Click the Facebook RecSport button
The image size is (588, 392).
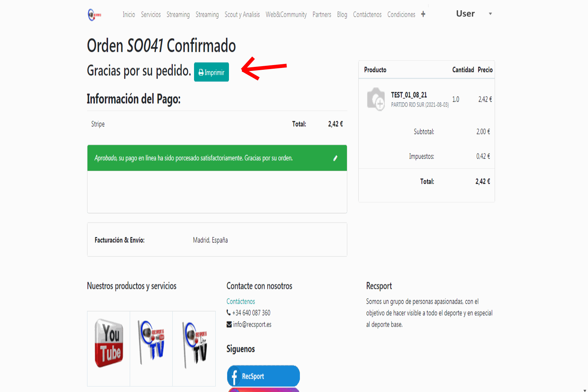tap(263, 376)
